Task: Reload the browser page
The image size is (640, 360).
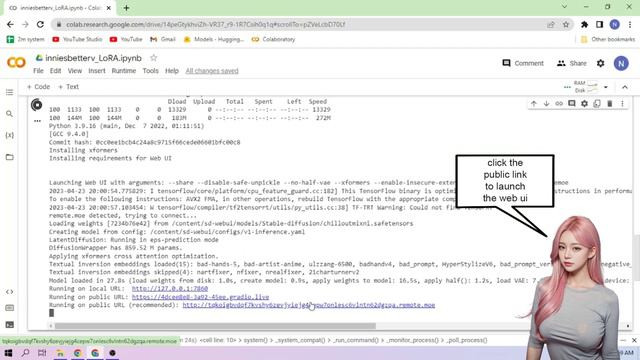Action: pos(40,24)
